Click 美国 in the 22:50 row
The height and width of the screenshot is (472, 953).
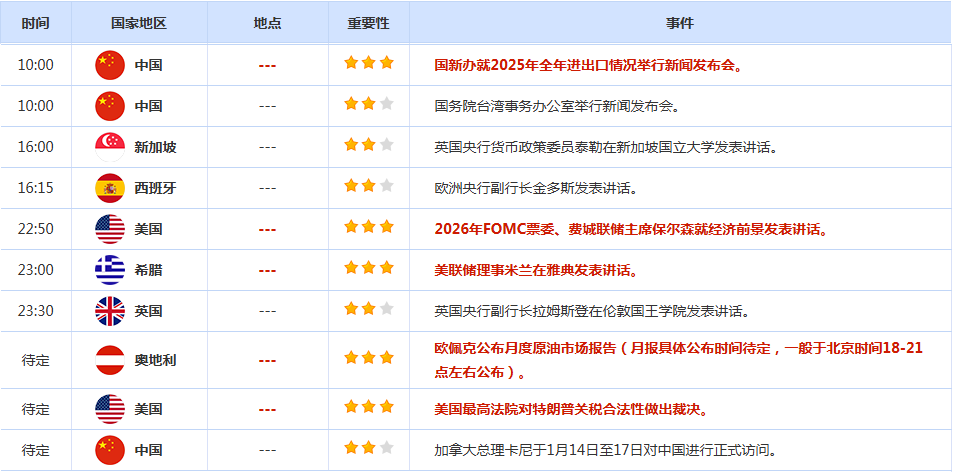click(x=148, y=229)
